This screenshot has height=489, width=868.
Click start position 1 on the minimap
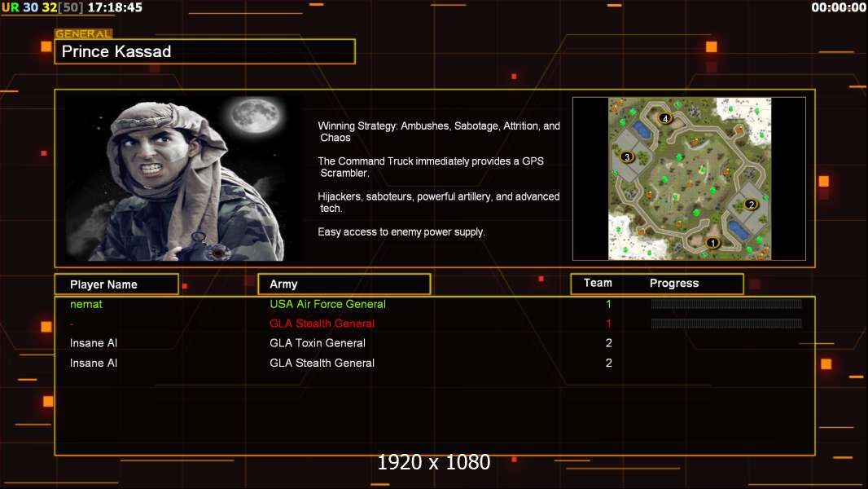(713, 243)
